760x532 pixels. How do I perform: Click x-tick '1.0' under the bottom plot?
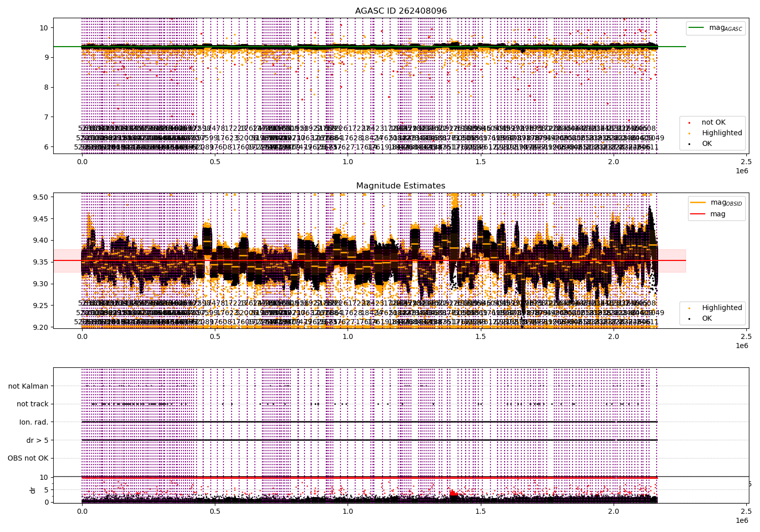coord(348,512)
